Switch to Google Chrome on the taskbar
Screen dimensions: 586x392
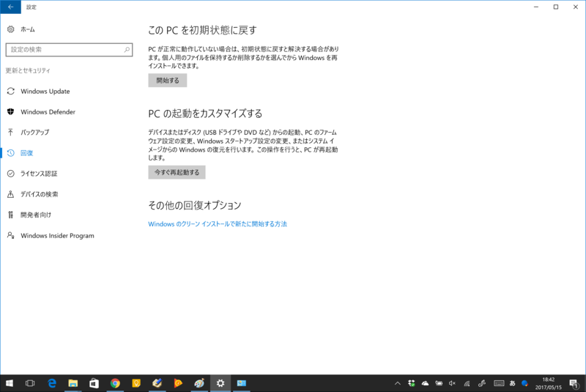tap(115, 383)
